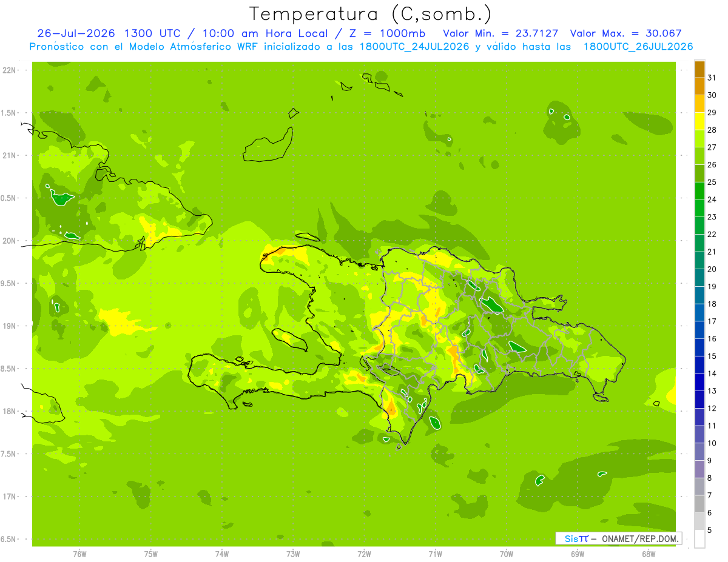Click the '19N' latitude label
The height and width of the screenshot is (562, 728).
(x=10, y=326)
